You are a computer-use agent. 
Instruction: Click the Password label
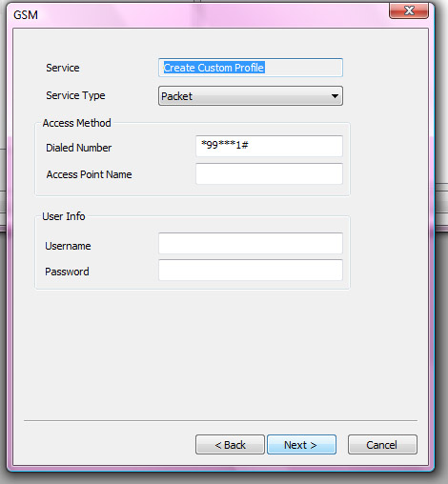click(x=67, y=272)
